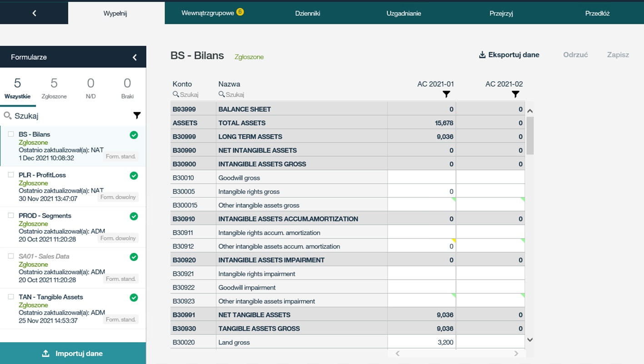Select the SA01 - Sales Data checkbox
Image resolution: width=644 pixels, height=364 pixels.
coord(11,256)
